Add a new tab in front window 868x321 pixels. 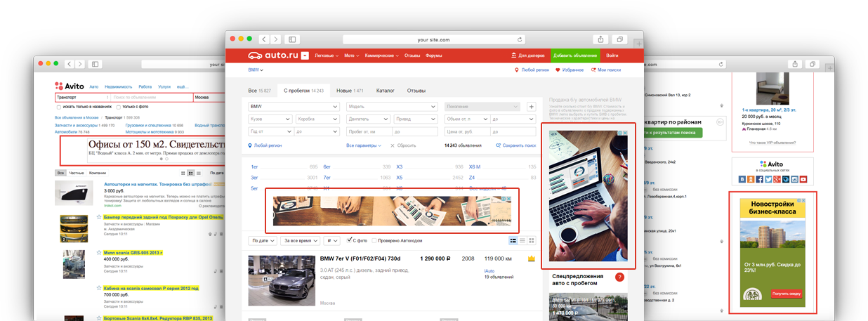pyautogui.click(x=638, y=44)
